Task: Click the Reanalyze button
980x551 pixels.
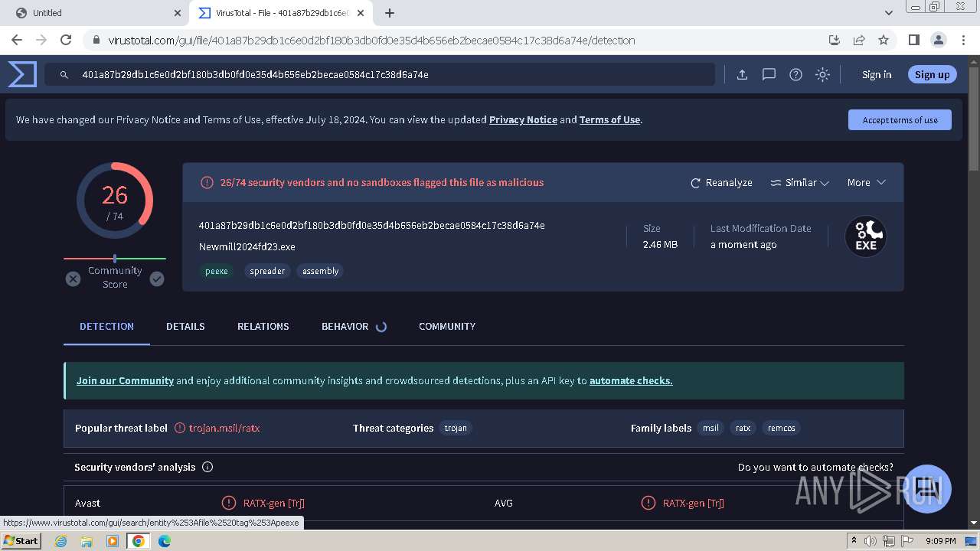Action: tap(721, 182)
